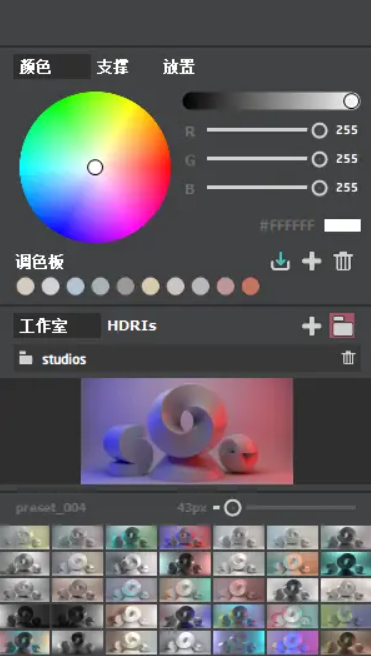Click the thumbnail size slider handle
This screenshot has width=371, height=656.
click(233, 508)
